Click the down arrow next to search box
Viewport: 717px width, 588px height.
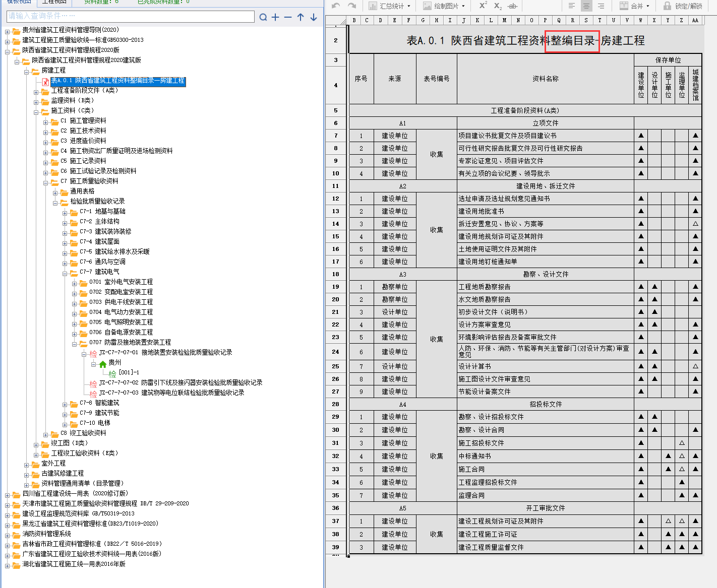314,17
